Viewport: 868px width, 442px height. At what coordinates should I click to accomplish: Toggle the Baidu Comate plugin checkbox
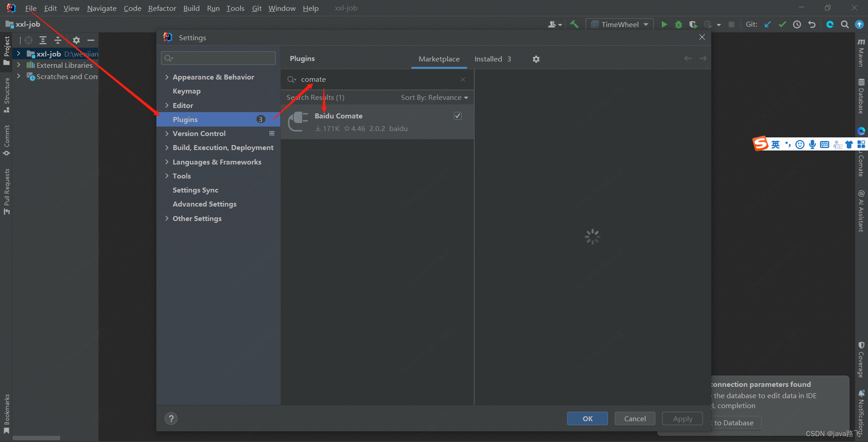coord(458,116)
